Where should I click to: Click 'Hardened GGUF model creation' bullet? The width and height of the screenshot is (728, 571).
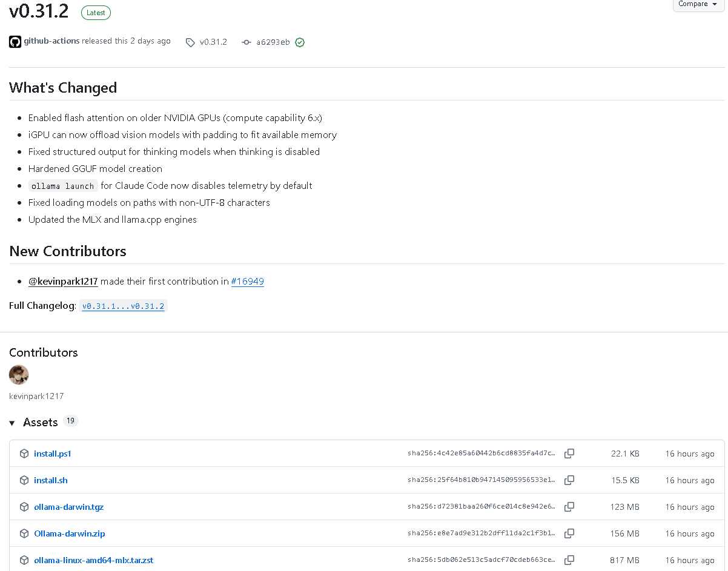tap(95, 169)
